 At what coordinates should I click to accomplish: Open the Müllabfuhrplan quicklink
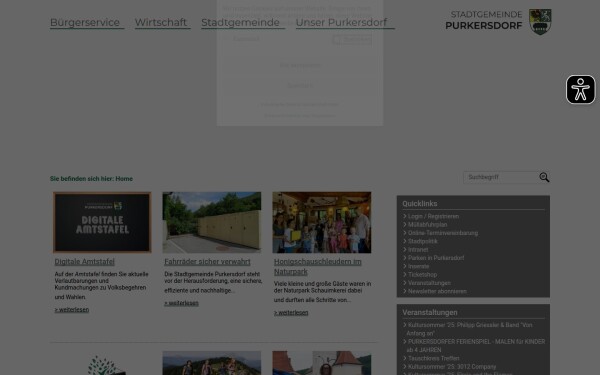[427, 225]
